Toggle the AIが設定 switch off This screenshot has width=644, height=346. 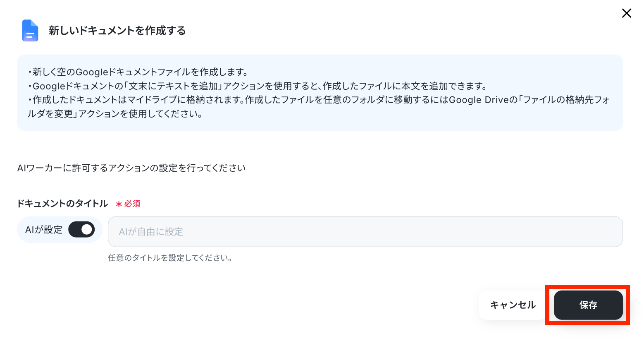click(81, 229)
